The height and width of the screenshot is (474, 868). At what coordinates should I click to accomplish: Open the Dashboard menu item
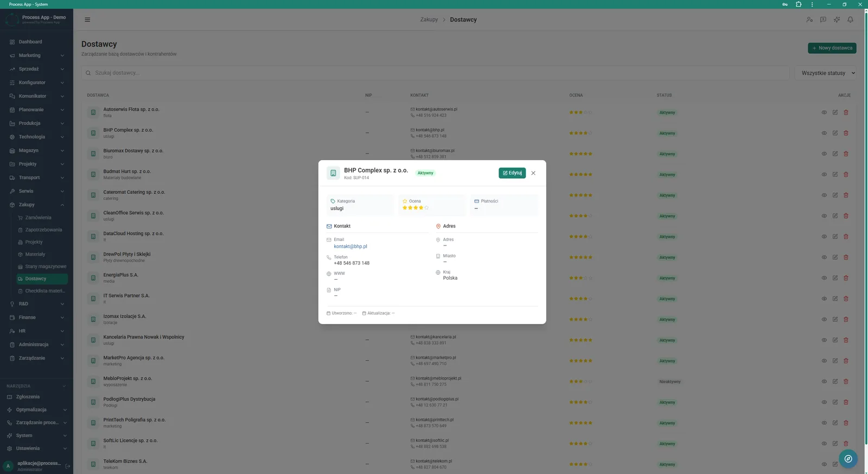click(x=36, y=42)
